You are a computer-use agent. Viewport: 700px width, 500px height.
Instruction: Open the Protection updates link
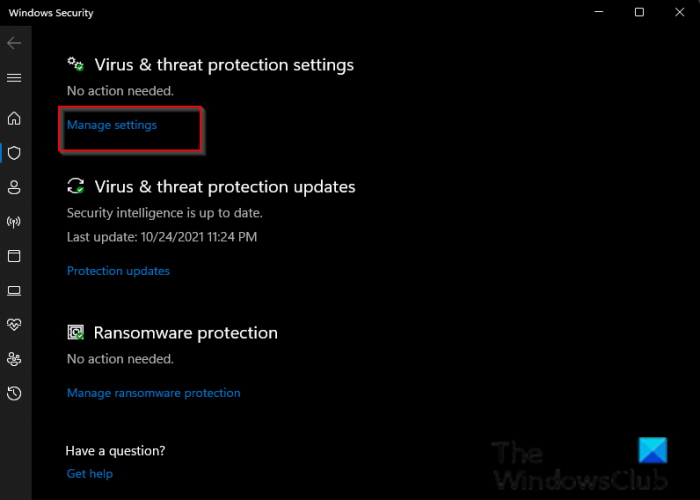click(x=118, y=271)
